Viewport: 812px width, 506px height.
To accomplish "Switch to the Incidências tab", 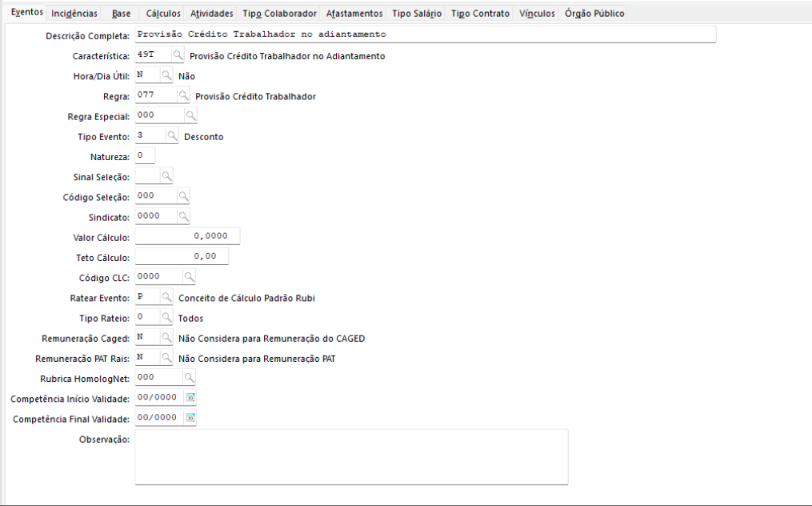I will coord(74,14).
